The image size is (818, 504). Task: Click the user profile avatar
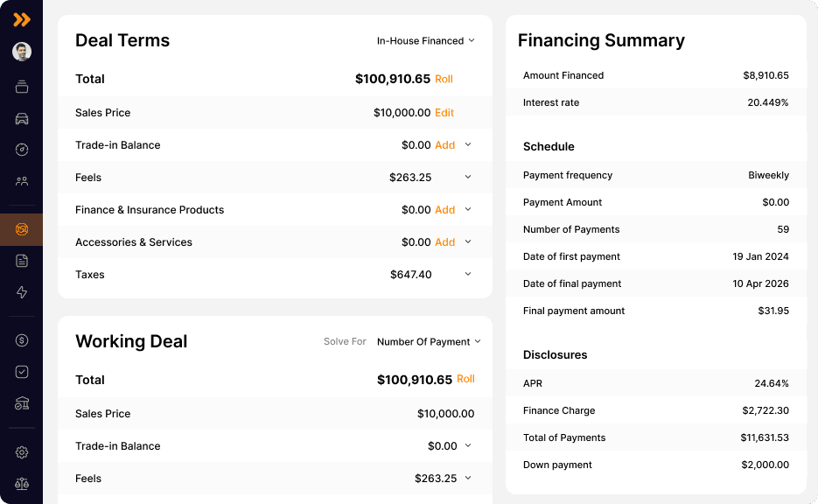pos(22,52)
